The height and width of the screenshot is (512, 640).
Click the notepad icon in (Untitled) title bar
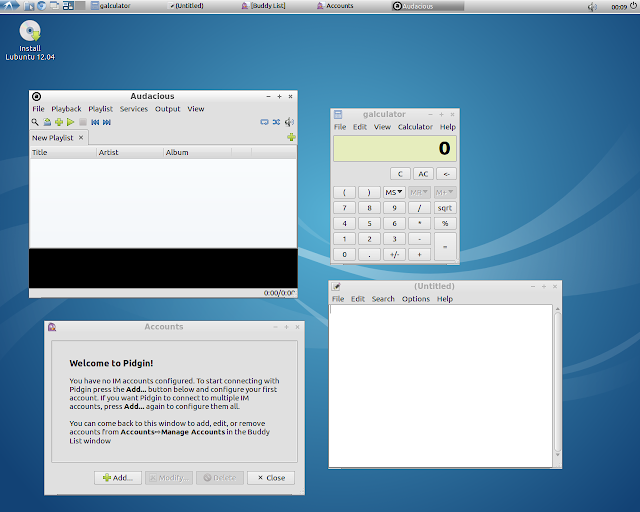(x=336, y=286)
